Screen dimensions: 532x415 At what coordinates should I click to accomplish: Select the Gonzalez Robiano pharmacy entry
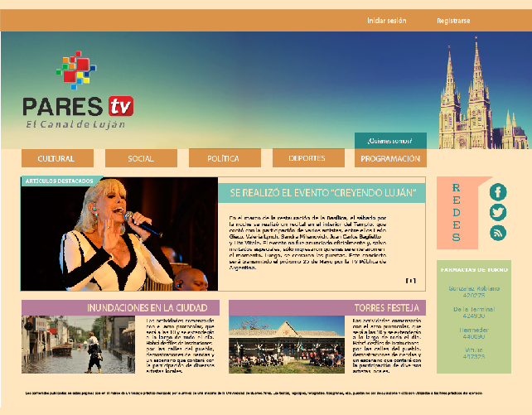click(474, 292)
